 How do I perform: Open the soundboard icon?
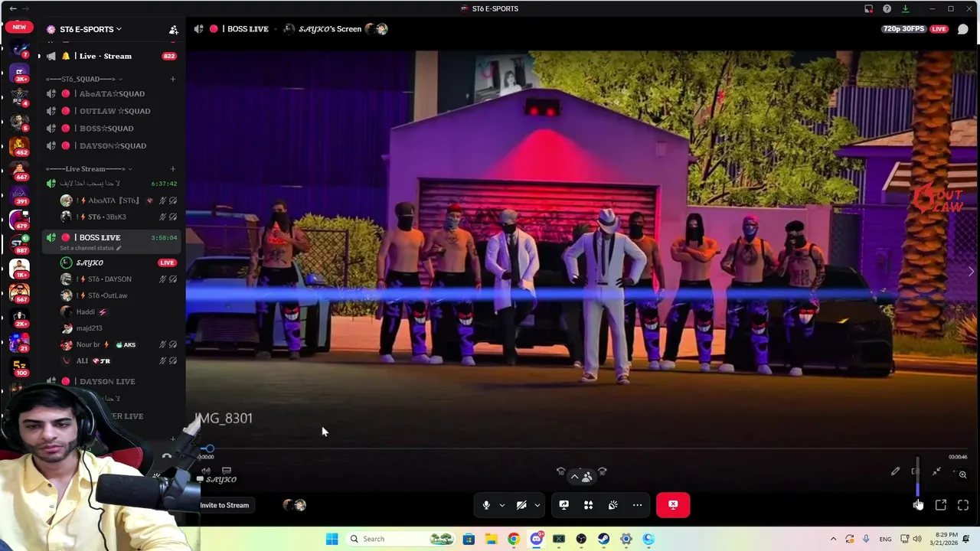[x=613, y=505]
